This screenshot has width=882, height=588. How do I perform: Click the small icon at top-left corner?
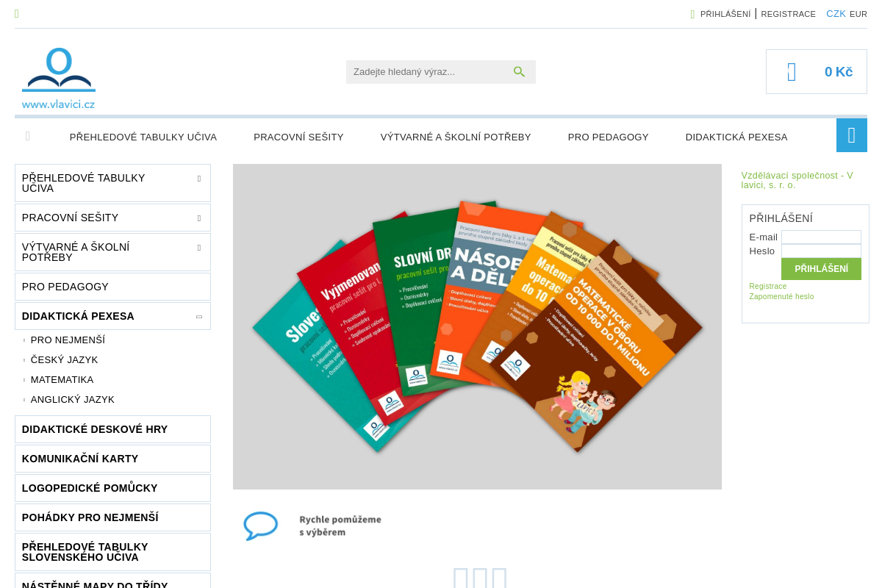point(17,14)
